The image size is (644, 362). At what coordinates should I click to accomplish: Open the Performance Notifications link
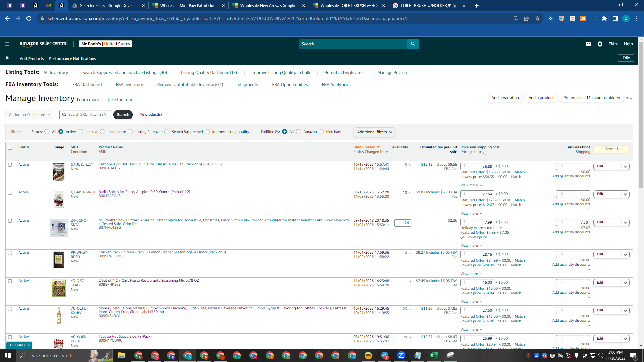72,59
